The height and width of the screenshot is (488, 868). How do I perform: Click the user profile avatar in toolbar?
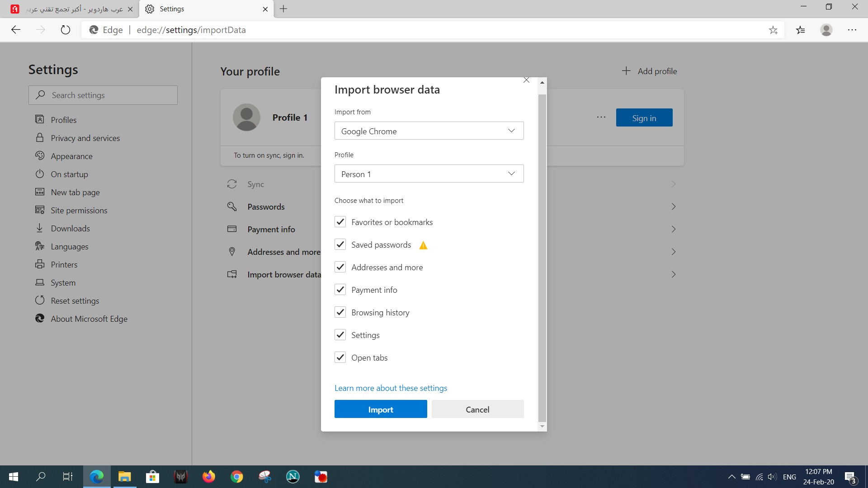point(826,30)
